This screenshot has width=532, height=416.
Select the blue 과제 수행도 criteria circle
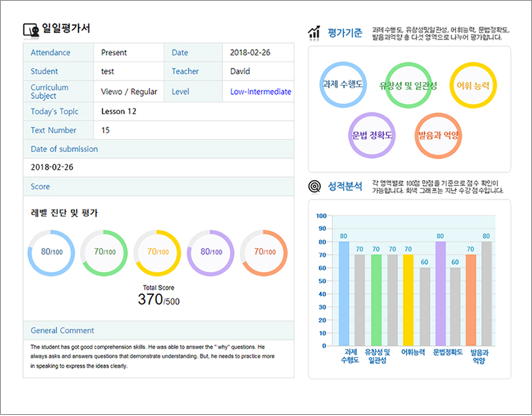pyautogui.click(x=342, y=85)
